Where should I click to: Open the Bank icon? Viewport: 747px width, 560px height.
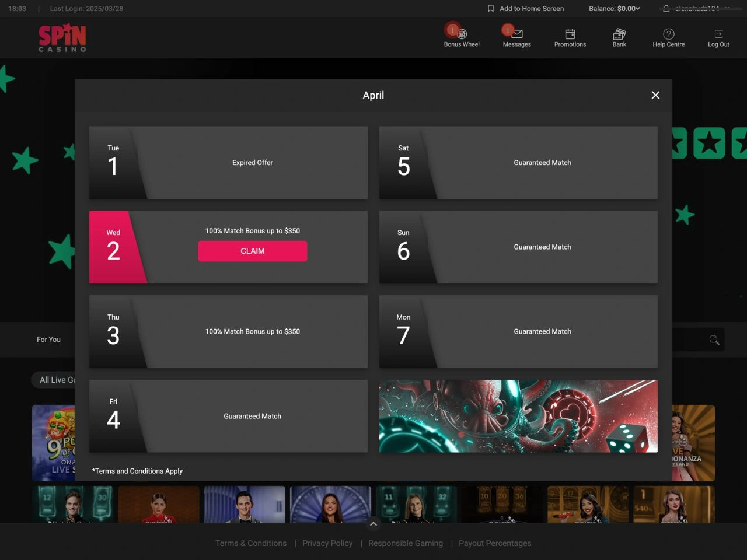(619, 34)
